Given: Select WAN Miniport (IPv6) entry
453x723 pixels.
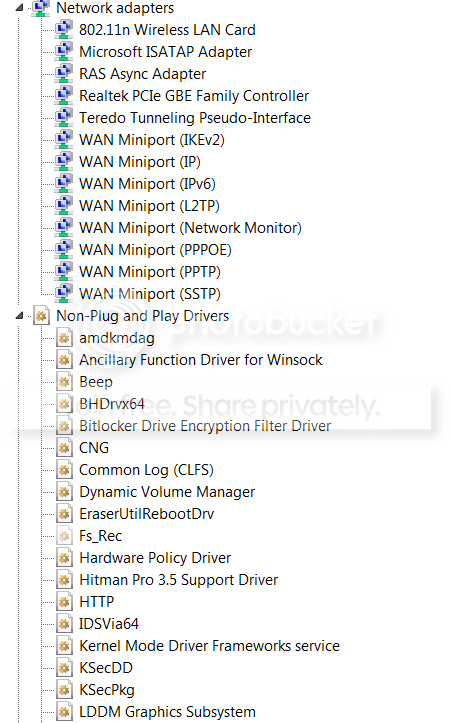Looking at the screenshot, I should 147,184.
